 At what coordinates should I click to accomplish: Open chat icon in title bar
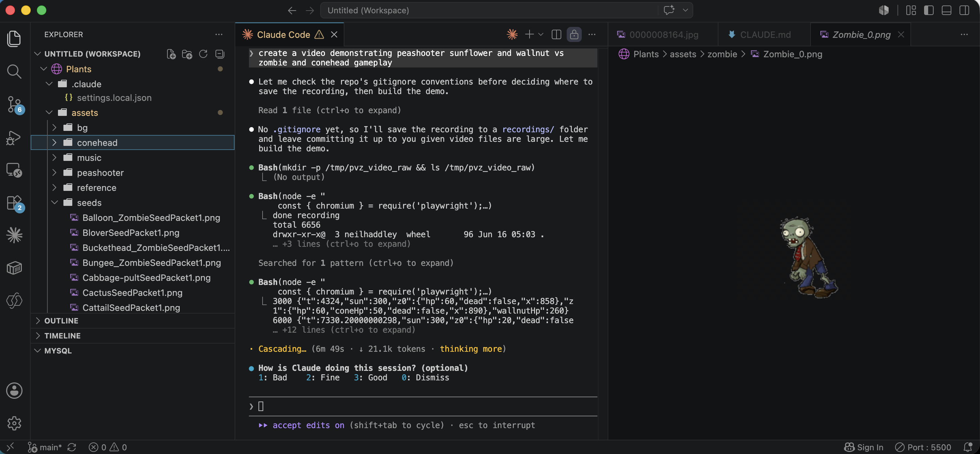(669, 10)
